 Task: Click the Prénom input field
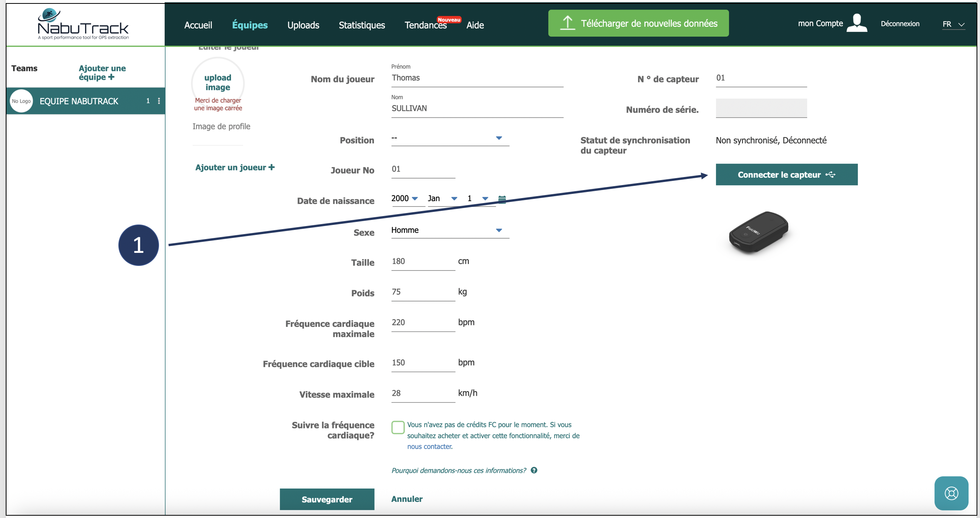tap(477, 78)
